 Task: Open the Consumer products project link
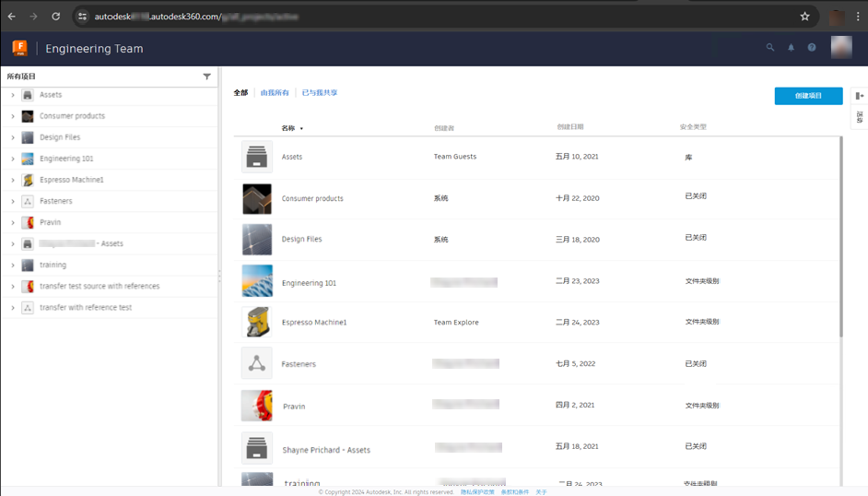pyautogui.click(x=312, y=198)
